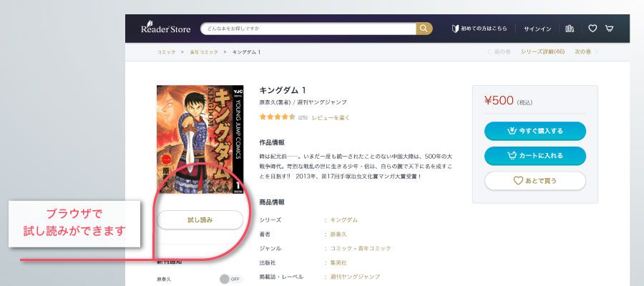
Task: Click the ¥500 price text
Action: point(499,101)
